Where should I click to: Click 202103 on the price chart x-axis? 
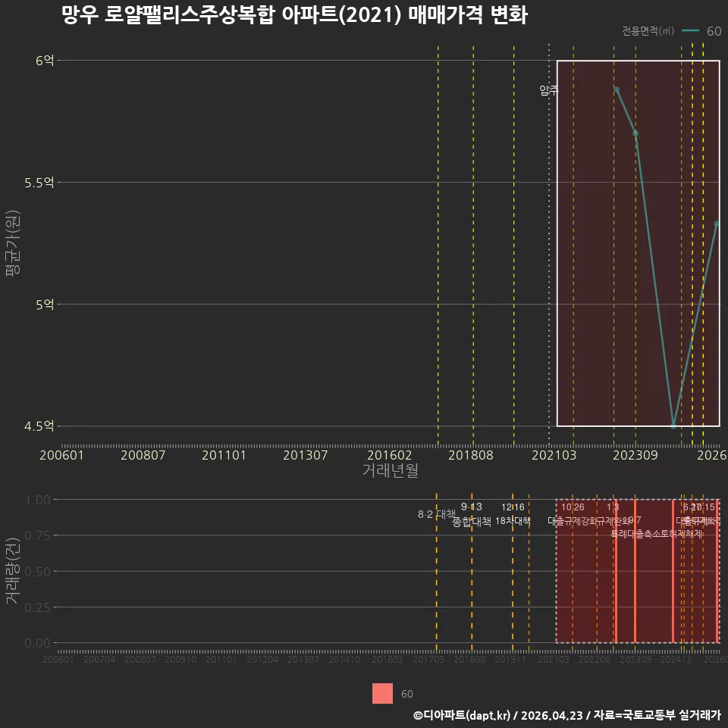coord(554,455)
